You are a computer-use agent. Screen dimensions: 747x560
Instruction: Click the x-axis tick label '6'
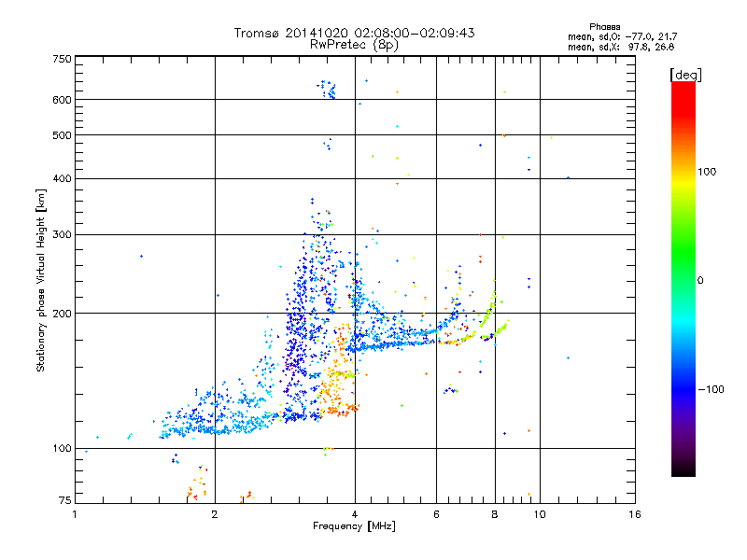(436, 514)
